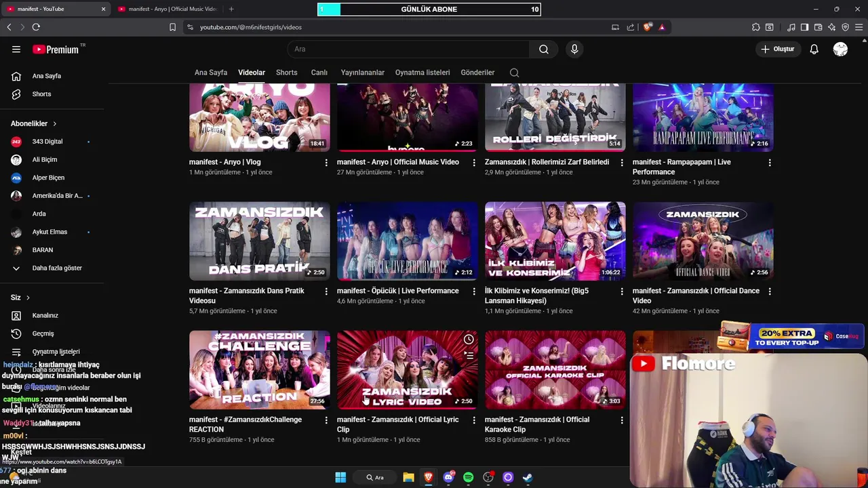This screenshot has height=488, width=868.
Task: Open Discord from the taskbar
Action: click(x=448, y=477)
